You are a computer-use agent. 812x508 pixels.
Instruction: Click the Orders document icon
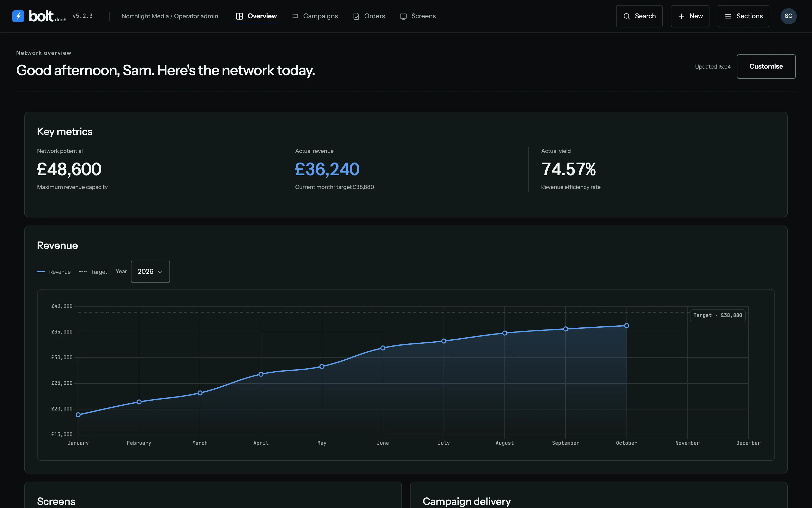tap(356, 16)
